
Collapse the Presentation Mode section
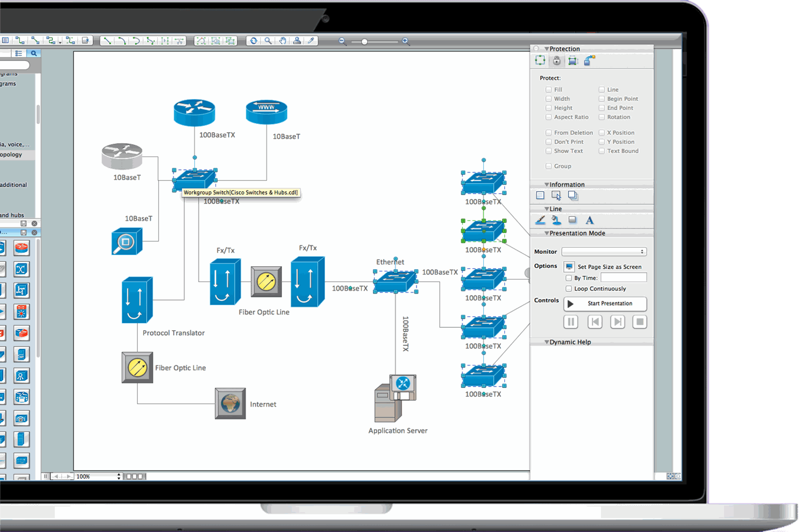pyautogui.click(x=547, y=233)
